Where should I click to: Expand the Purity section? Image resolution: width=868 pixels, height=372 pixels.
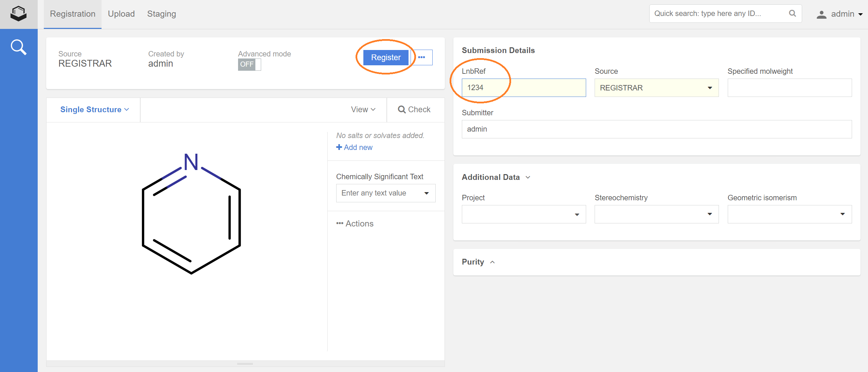[x=492, y=262]
